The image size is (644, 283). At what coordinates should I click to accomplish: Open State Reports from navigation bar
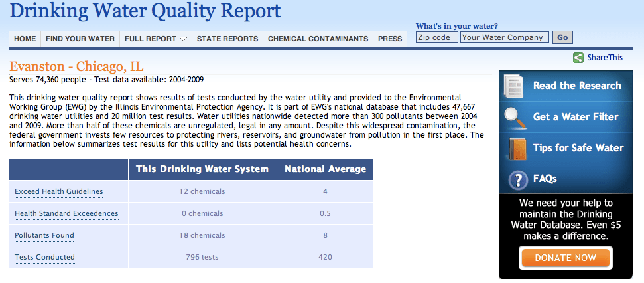click(x=227, y=39)
